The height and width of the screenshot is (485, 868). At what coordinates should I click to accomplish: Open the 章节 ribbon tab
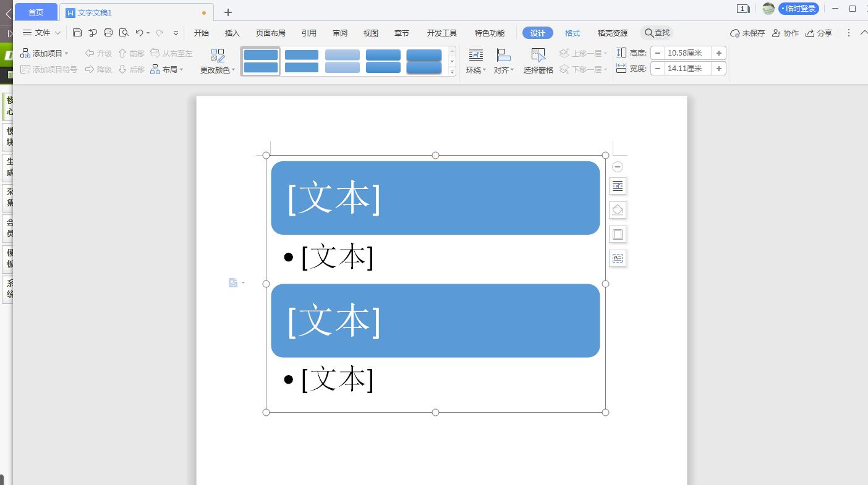[402, 33]
